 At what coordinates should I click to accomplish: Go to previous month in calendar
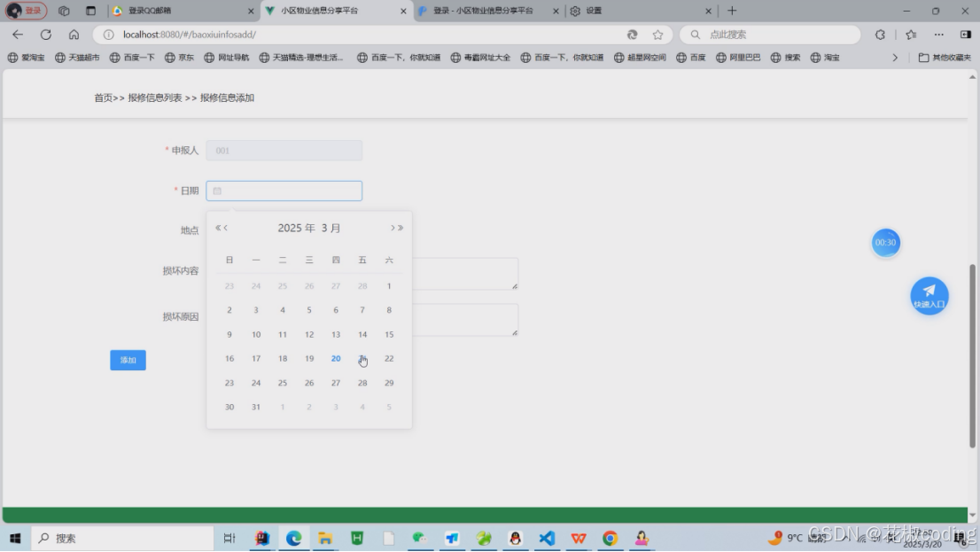(226, 229)
